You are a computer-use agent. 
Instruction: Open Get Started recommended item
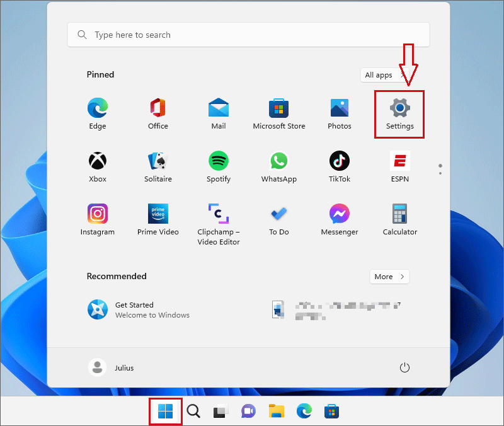139,309
